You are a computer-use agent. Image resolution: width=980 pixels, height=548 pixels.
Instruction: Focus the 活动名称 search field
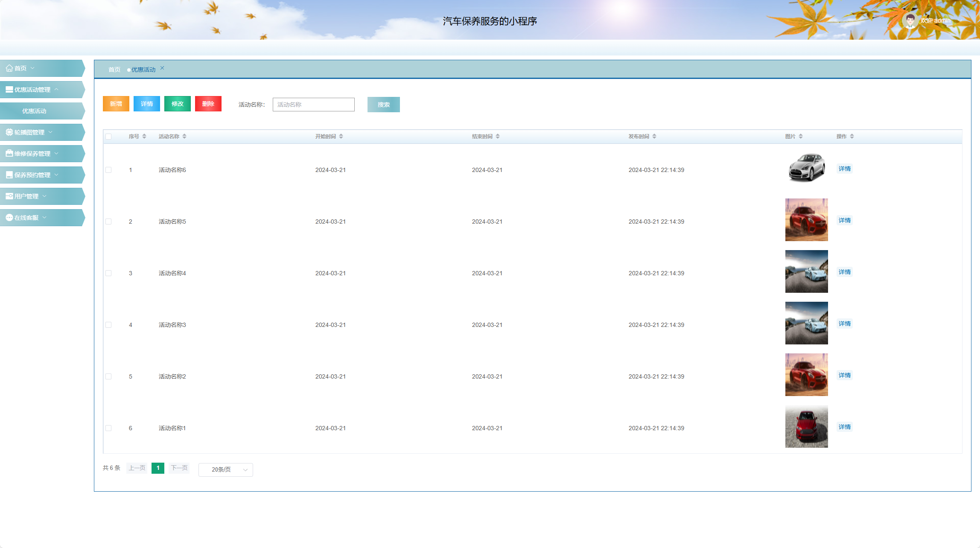[x=313, y=105]
